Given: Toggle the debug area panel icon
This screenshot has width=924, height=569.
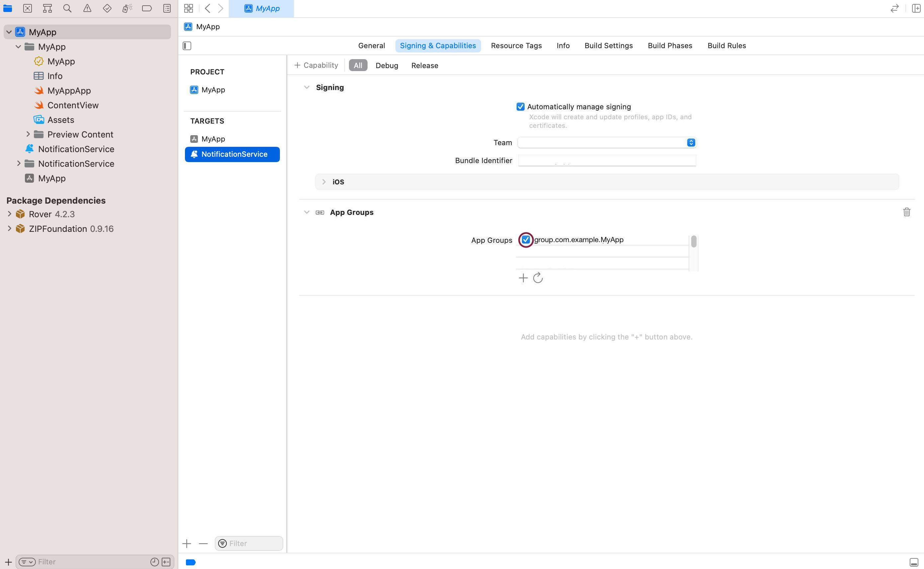Looking at the screenshot, I should (914, 562).
